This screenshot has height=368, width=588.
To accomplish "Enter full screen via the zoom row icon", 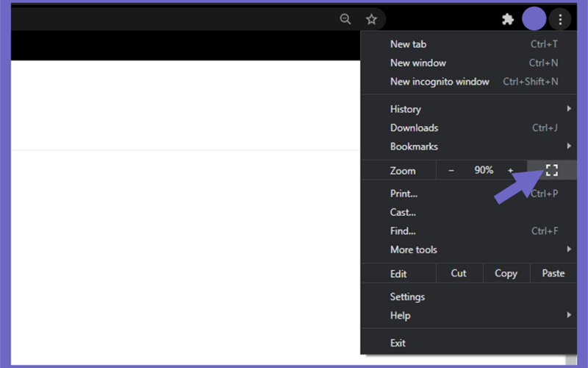I will (x=552, y=170).
